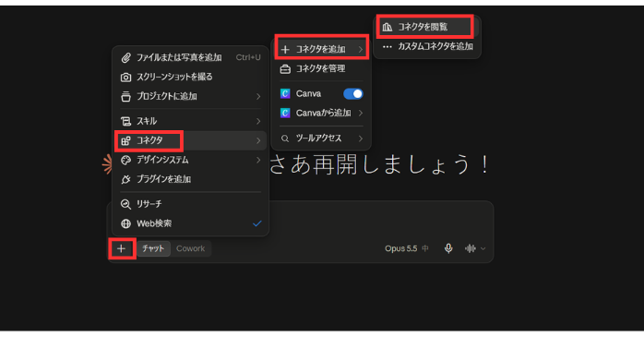This screenshot has height=337, width=644.
Task: Expand the スキル submenu arrow
Action: click(258, 121)
